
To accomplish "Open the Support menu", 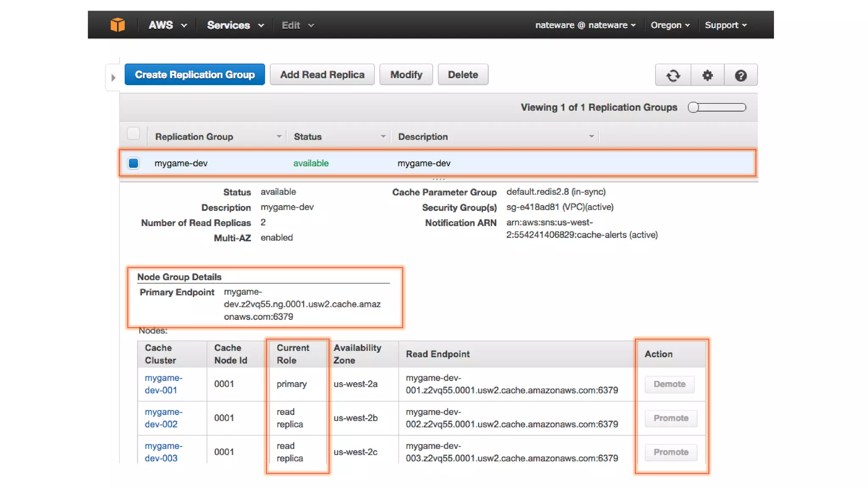I will pos(726,25).
